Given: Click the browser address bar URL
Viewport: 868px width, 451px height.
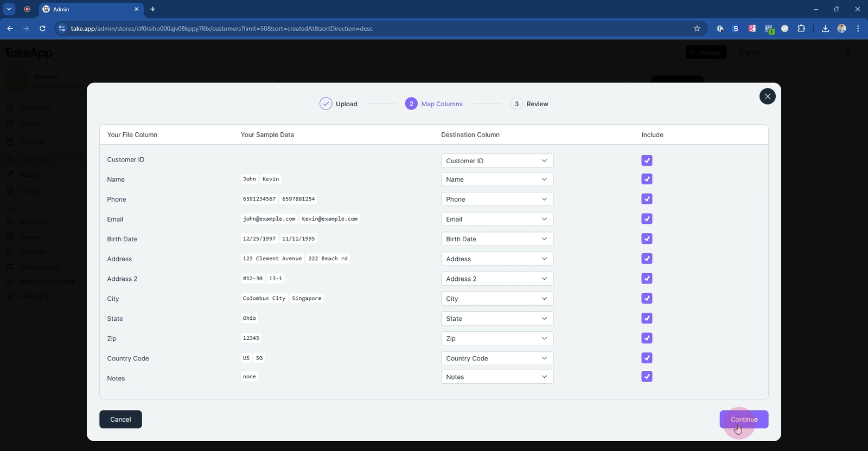Looking at the screenshot, I should pos(221,28).
